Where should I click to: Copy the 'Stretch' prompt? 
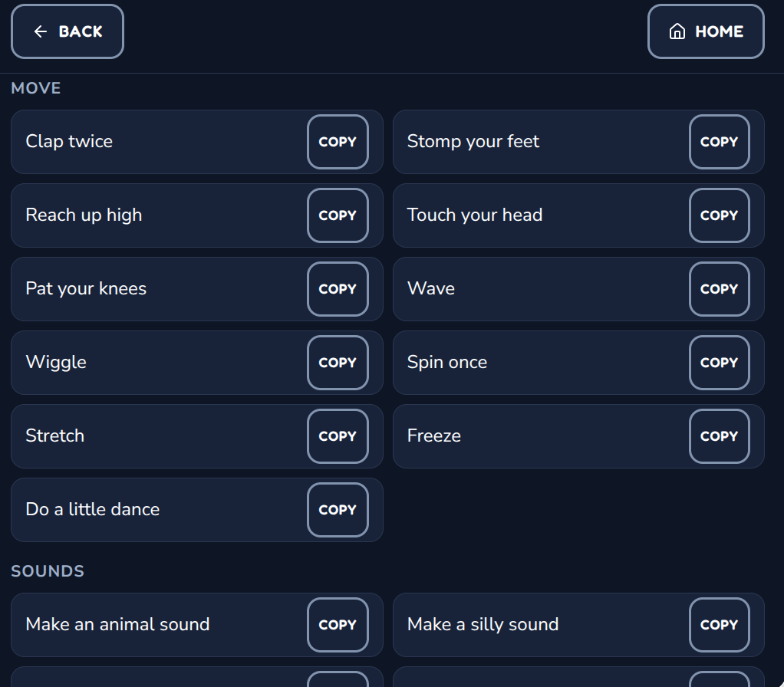(338, 436)
